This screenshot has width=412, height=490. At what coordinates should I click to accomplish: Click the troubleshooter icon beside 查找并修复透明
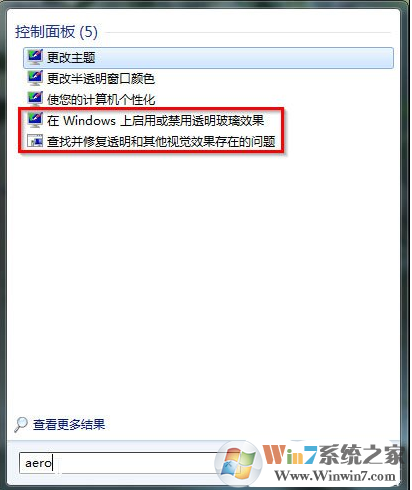[x=35, y=141]
